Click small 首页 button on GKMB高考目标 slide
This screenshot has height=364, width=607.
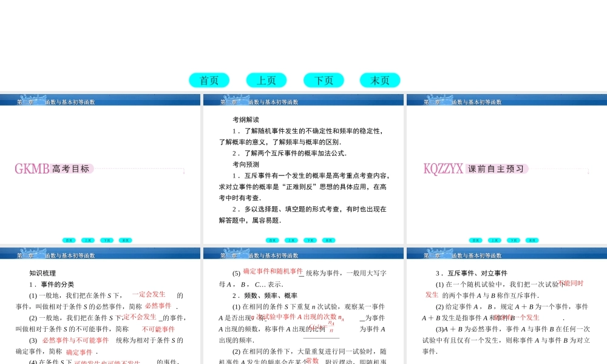pos(69,240)
